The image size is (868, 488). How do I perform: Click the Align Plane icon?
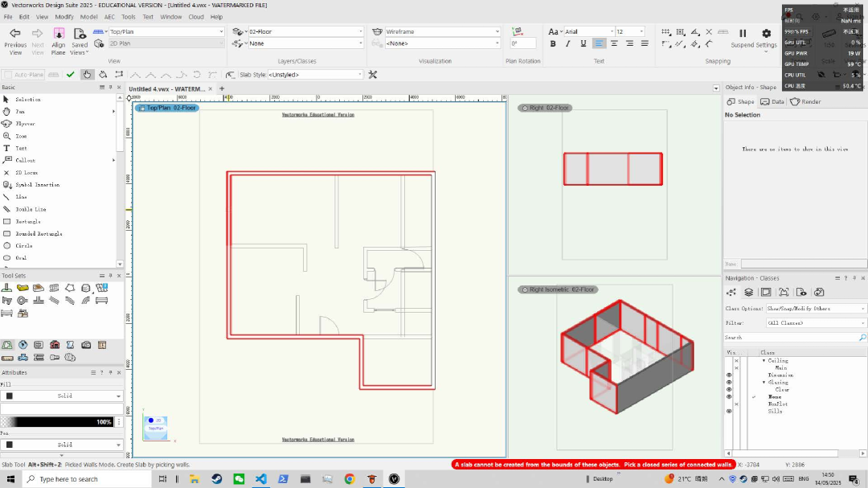click(x=59, y=33)
